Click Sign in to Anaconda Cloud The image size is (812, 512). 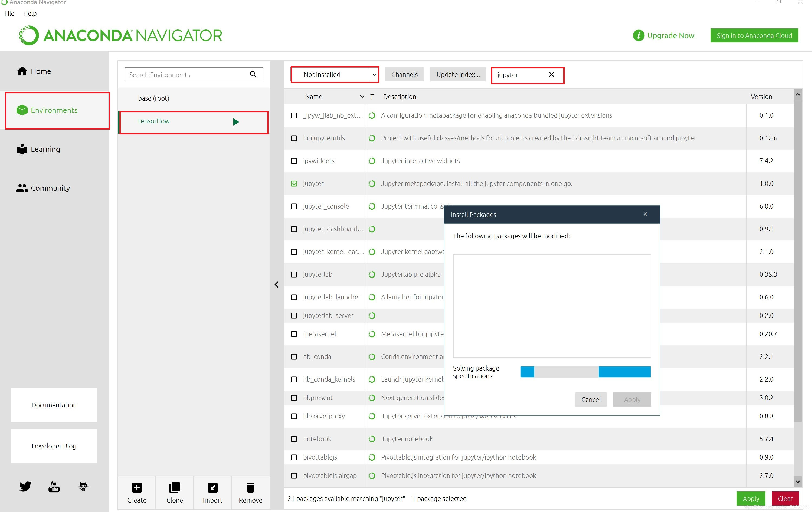click(x=754, y=35)
